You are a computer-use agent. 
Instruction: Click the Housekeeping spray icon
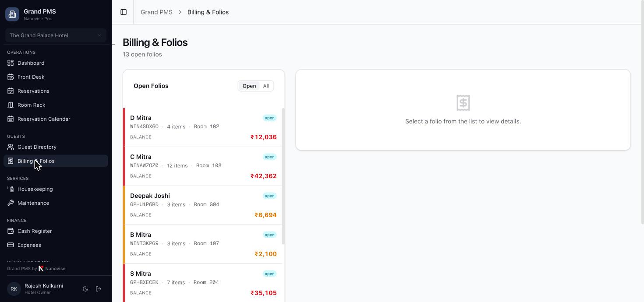coord(11,189)
